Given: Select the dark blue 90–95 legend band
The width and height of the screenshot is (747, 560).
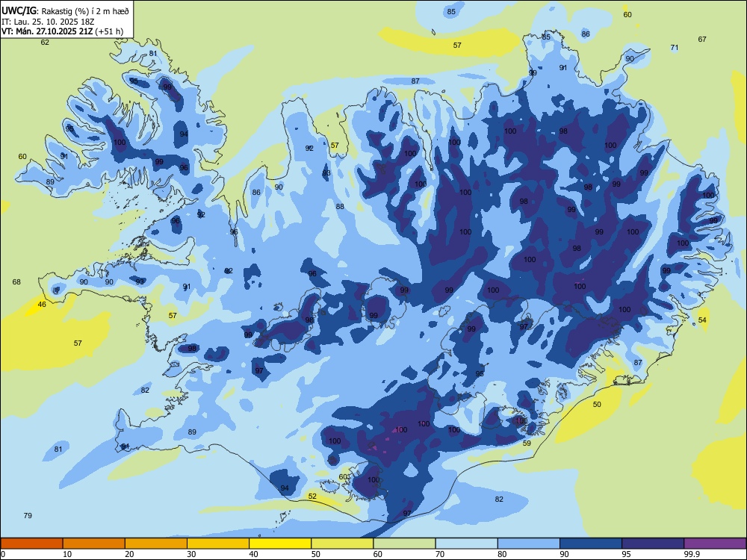Looking at the screenshot, I should click(591, 544).
